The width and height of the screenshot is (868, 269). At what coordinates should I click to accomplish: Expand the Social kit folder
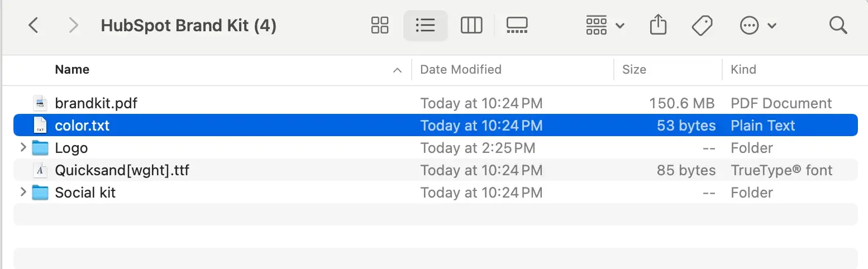[23, 193]
